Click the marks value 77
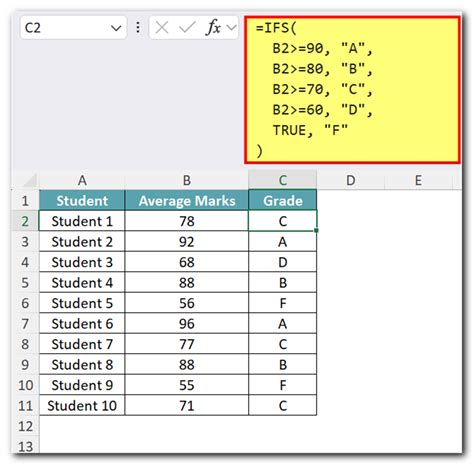Image resolution: width=474 pixels, height=465 pixels. 187,344
